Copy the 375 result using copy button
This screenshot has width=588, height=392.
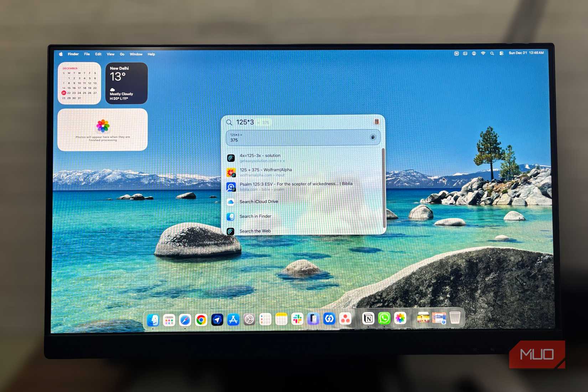373,137
